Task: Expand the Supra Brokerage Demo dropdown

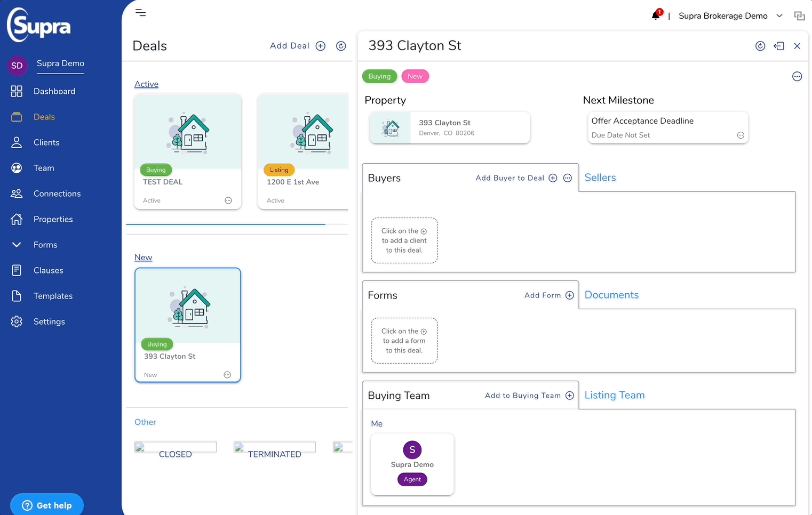Action: click(x=779, y=16)
